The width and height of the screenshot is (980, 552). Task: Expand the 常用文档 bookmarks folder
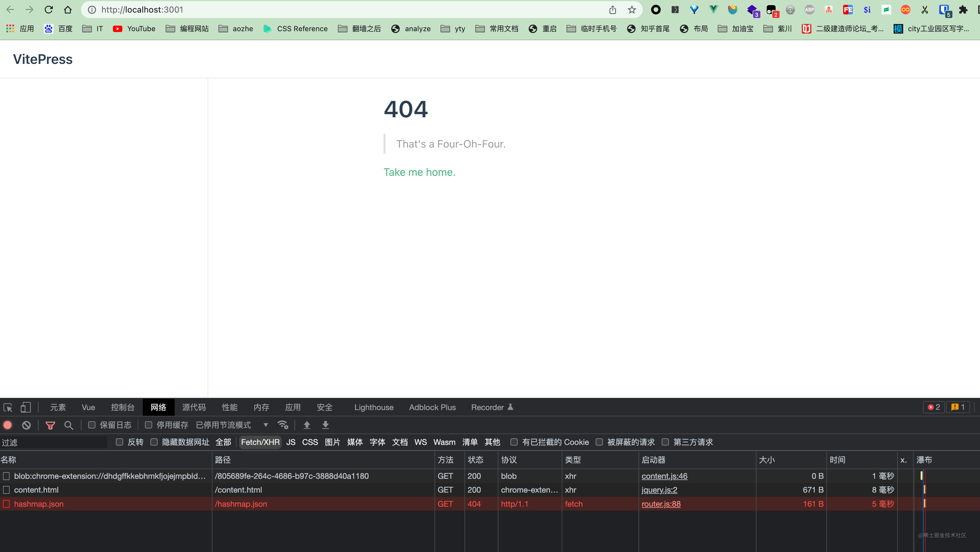(x=497, y=28)
